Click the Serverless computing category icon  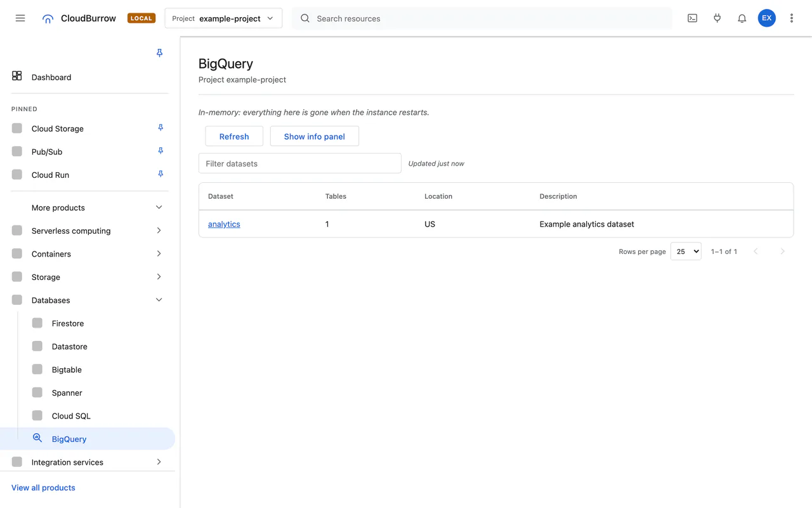17,231
